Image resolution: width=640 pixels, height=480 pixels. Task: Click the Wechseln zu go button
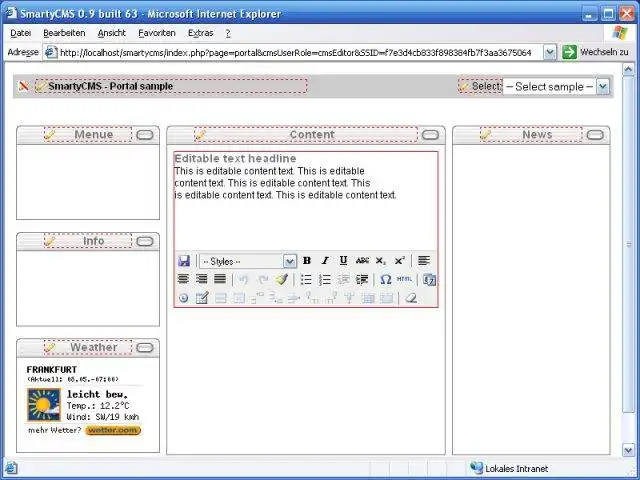(596, 52)
